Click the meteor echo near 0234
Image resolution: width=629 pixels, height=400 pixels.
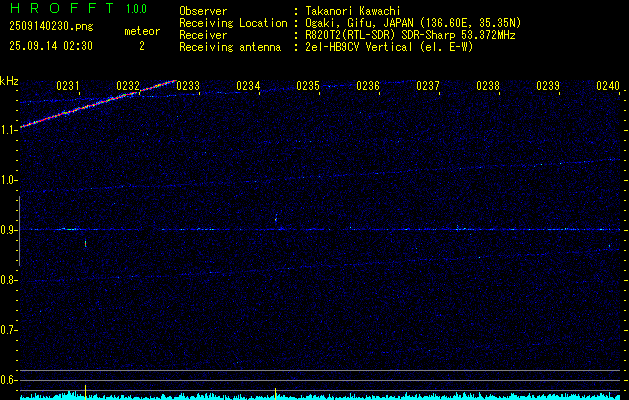276,219
